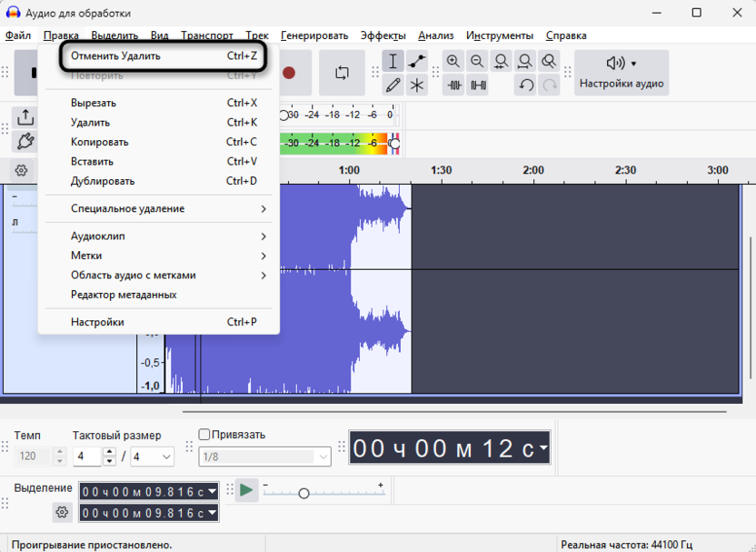Select the Multi-tool asterisk icon
756x552 pixels.
(417, 85)
